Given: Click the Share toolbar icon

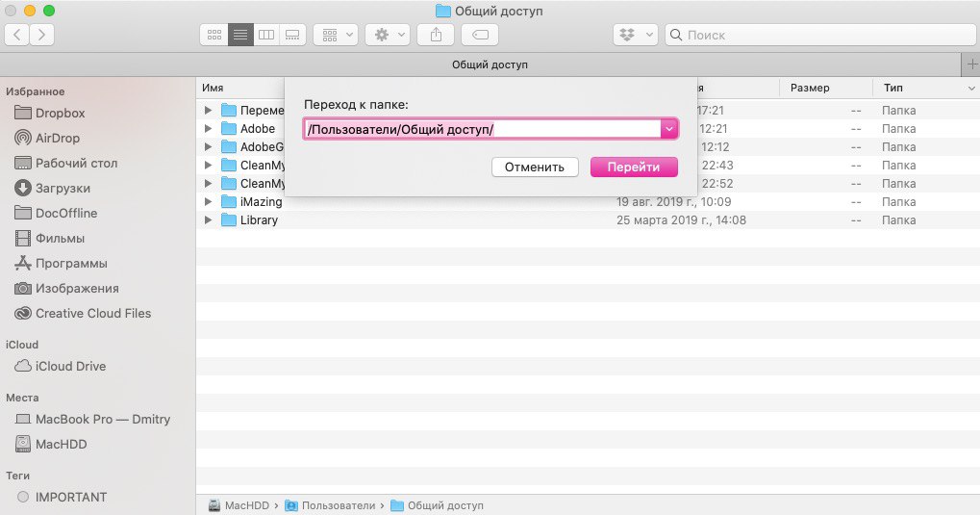Looking at the screenshot, I should tap(436, 35).
